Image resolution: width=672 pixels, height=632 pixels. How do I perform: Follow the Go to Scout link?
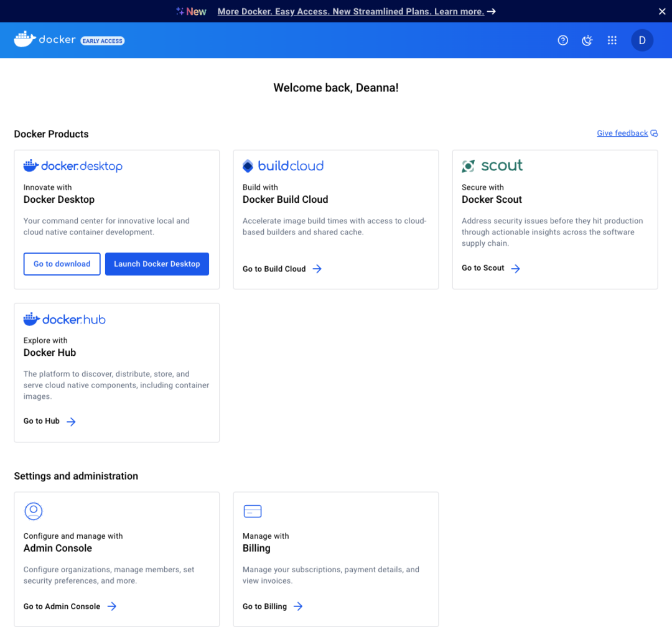tap(483, 268)
